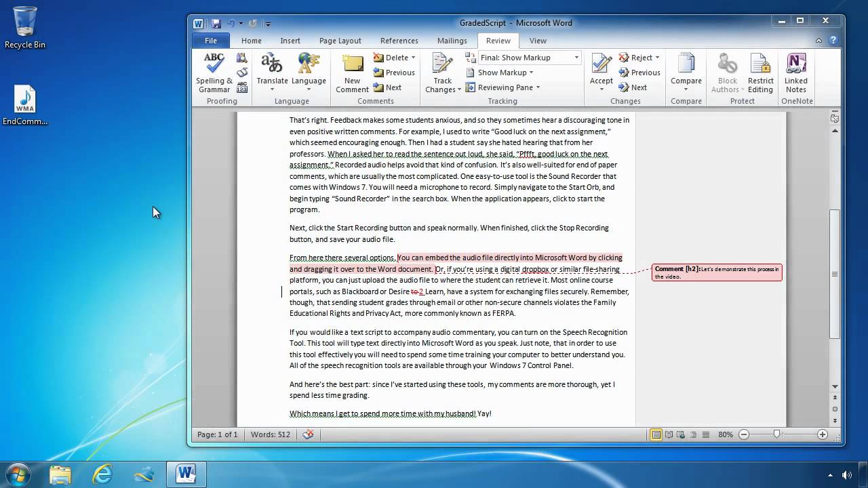Expand the Undo history dropdown arrow
Image resolution: width=868 pixels, height=488 pixels.
tap(240, 23)
